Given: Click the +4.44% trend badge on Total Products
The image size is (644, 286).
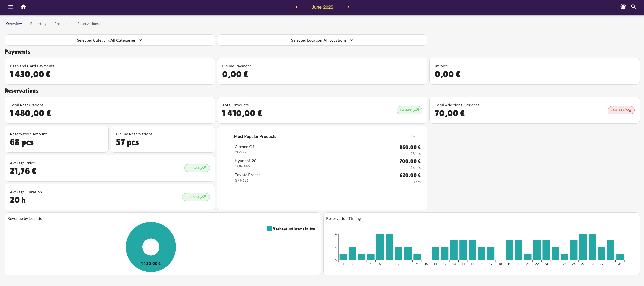Looking at the screenshot, I should pyautogui.click(x=409, y=110).
